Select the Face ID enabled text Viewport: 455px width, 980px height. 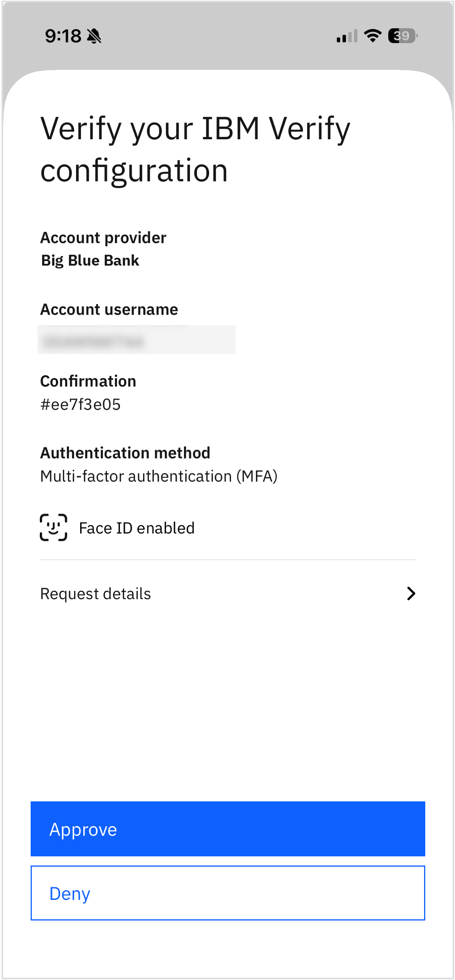pyautogui.click(x=137, y=528)
